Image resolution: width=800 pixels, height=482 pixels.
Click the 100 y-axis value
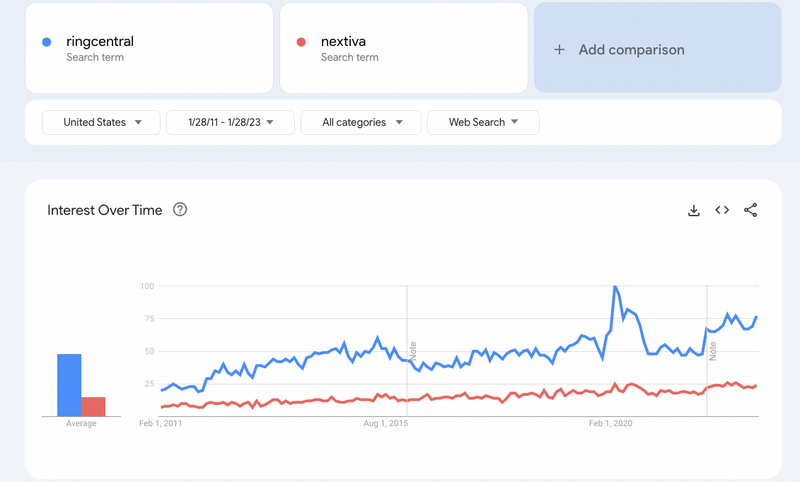click(147, 286)
